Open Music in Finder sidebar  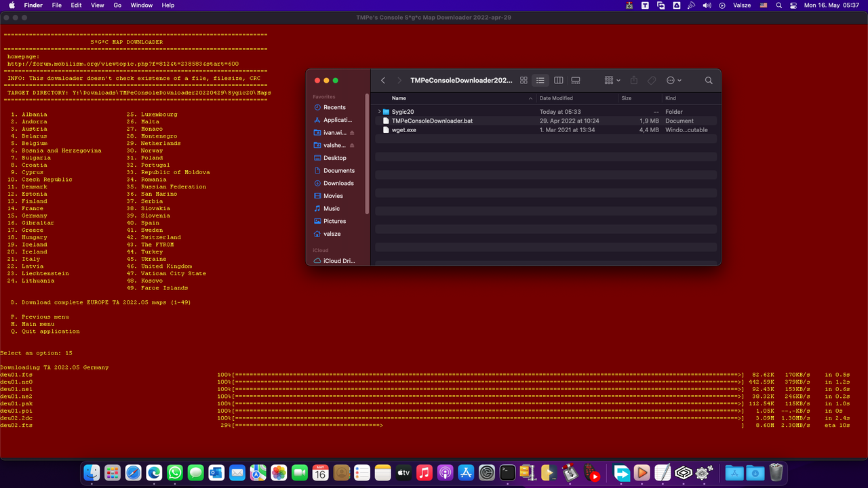[331, 209]
